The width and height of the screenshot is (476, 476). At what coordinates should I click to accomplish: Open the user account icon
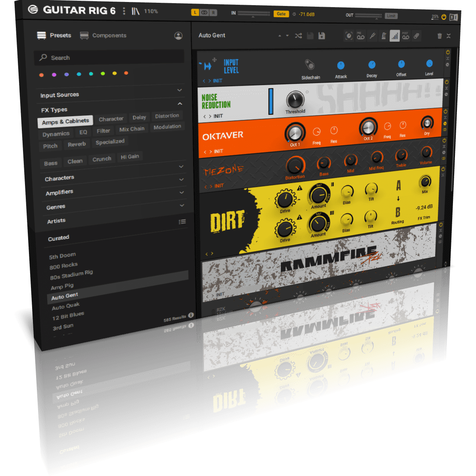pyautogui.click(x=178, y=36)
